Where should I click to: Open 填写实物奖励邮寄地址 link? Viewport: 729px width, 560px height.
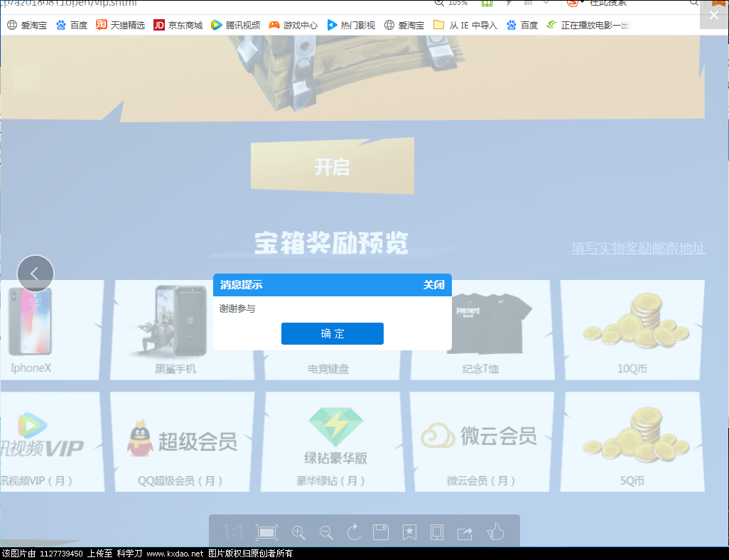638,248
